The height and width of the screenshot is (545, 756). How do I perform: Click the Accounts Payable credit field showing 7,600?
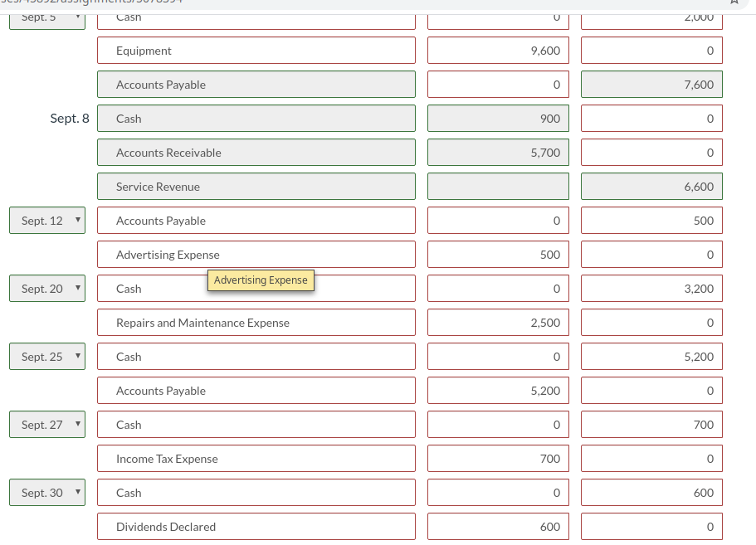(651, 84)
